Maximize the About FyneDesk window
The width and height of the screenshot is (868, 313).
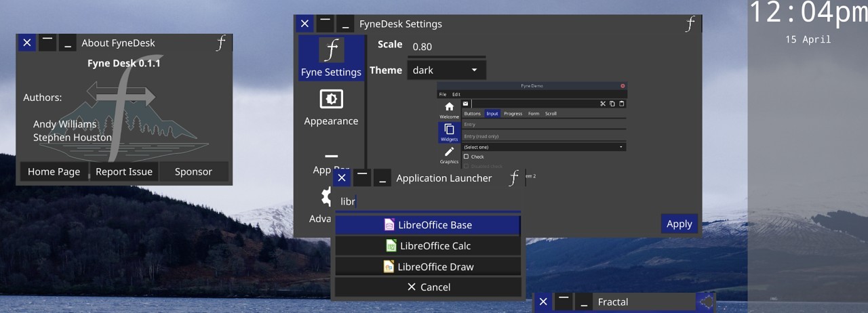click(x=47, y=43)
